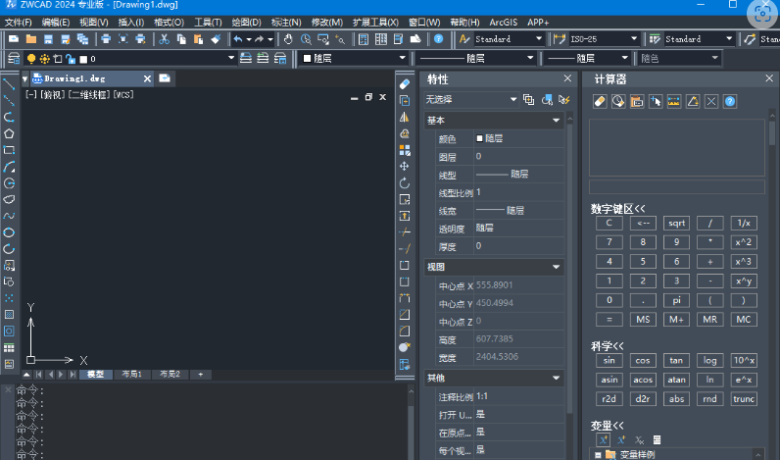Toggle layer freeze sun icon

[45, 59]
